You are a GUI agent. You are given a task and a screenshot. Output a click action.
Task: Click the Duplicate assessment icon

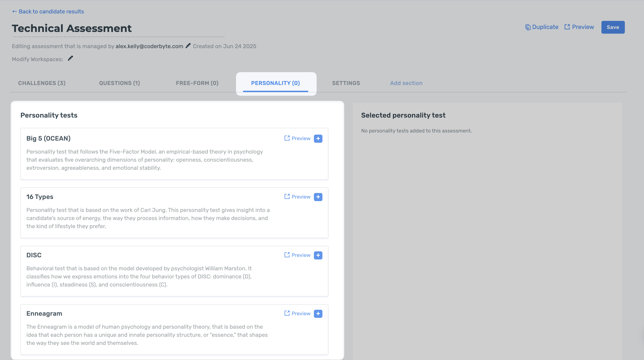pos(528,27)
